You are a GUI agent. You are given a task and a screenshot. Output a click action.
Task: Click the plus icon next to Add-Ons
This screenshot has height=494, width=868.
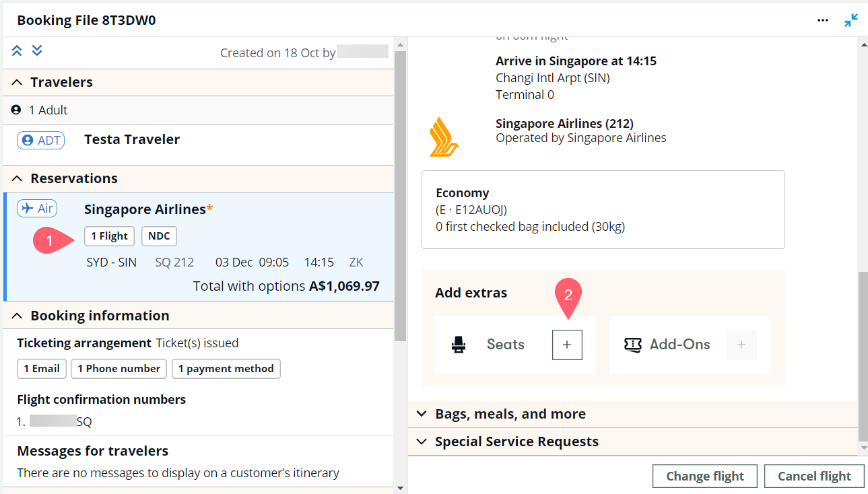click(741, 345)
